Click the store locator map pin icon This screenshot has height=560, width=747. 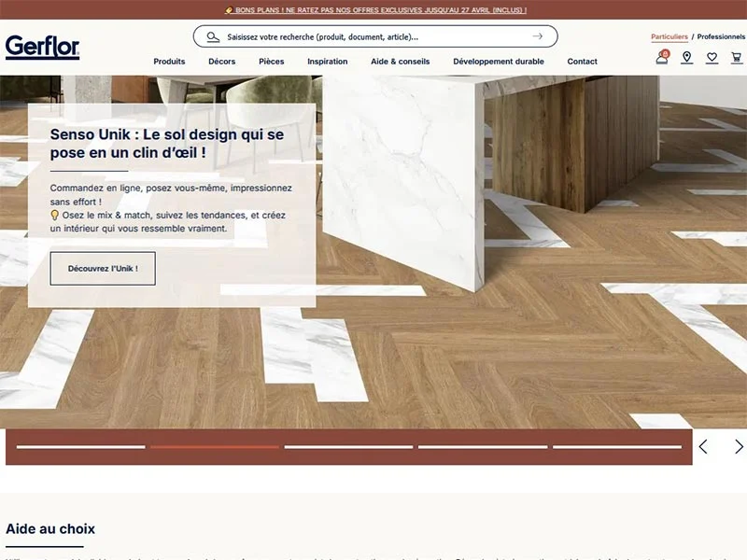click(x=686, y=56)
